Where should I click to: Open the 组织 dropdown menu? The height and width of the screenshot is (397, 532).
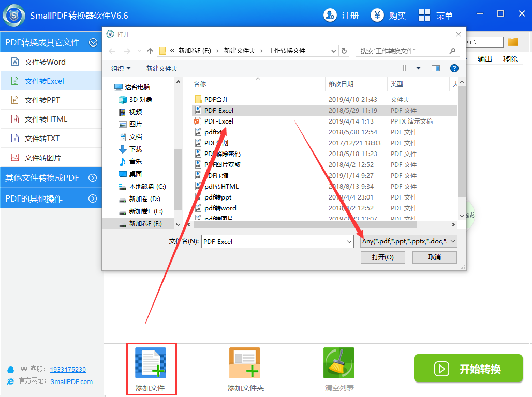click(121, 68)
